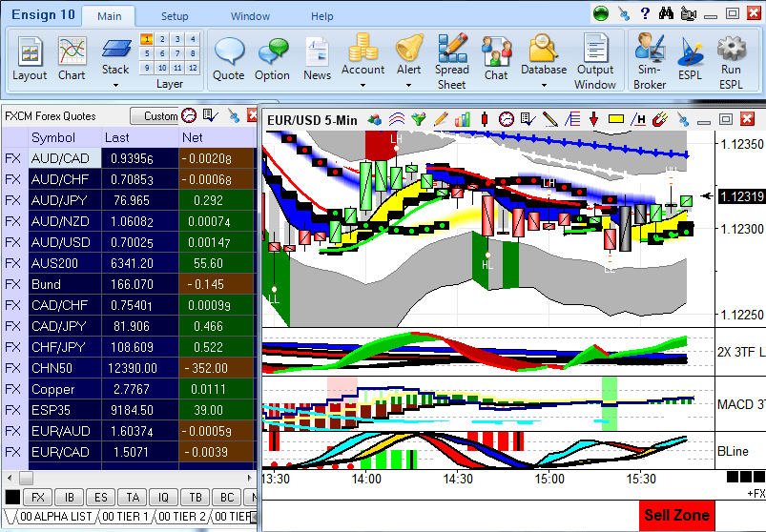This screenshot has height=532, width=766.
Task: Open the Output Window
Action: tap(595, 61)
